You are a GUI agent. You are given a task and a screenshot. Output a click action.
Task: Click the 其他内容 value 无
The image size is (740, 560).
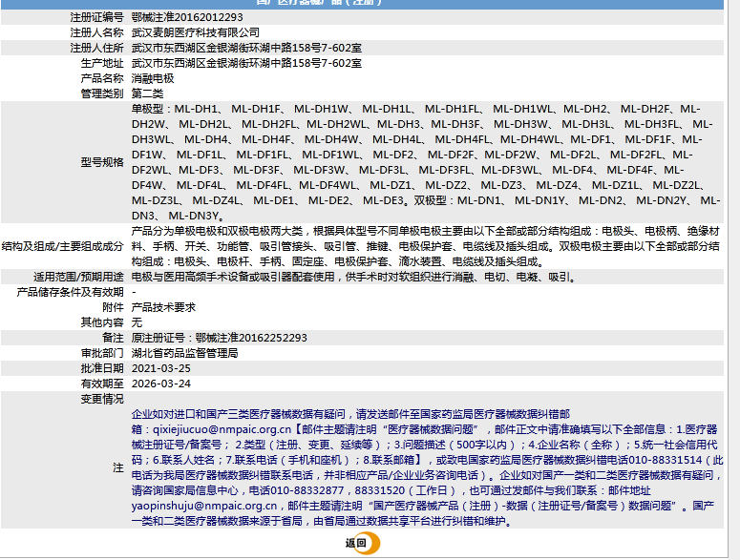(137, 322)
